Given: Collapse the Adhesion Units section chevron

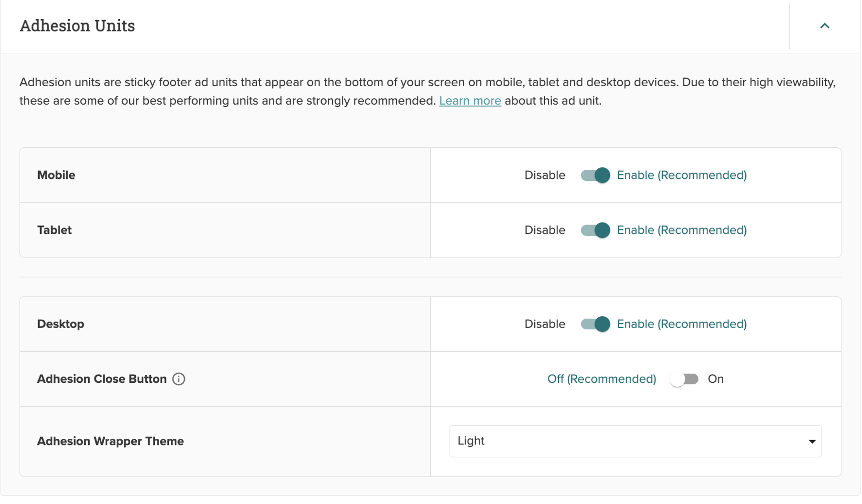Looking at the screenshot, I should pyautogui.click(x=824, y=26).
